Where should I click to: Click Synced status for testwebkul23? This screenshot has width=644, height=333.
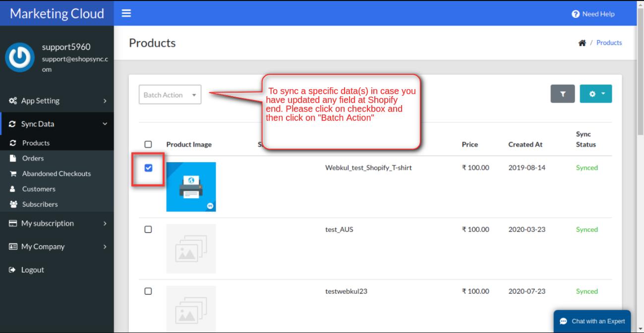587,291
